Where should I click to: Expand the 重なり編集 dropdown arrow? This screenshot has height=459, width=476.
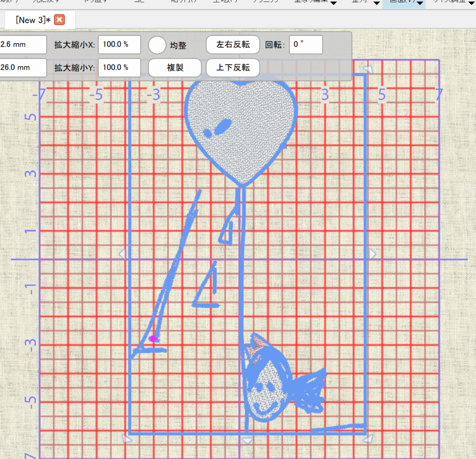pyautogui.click(x=333, y=4)
